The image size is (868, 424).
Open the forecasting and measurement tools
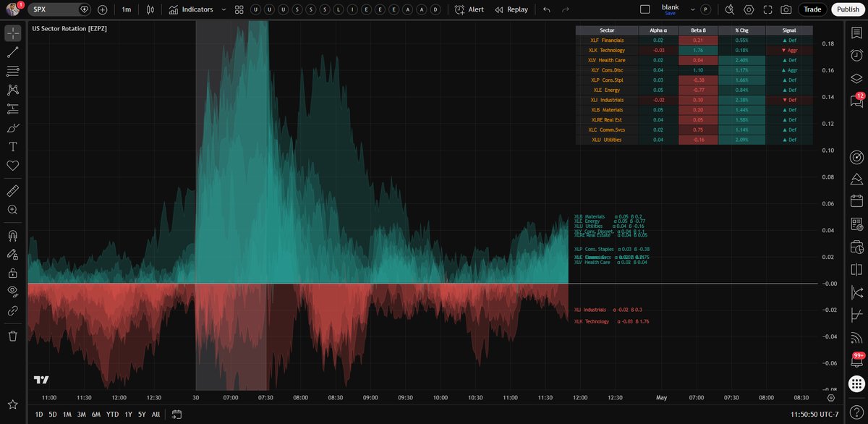12,109
